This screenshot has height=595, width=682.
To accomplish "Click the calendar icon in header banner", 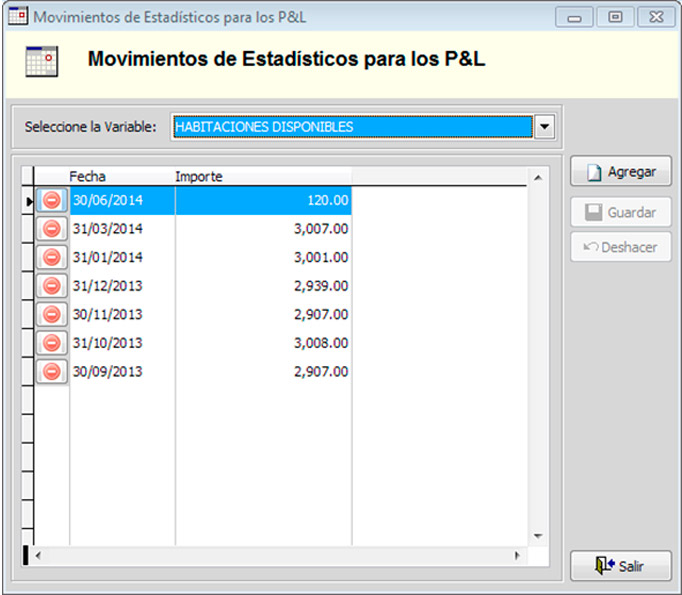I will click(x=41, y=62).
